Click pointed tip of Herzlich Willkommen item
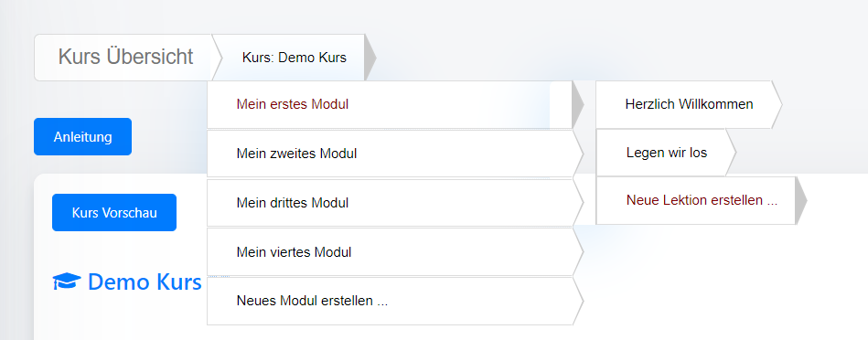 point(777,104)
